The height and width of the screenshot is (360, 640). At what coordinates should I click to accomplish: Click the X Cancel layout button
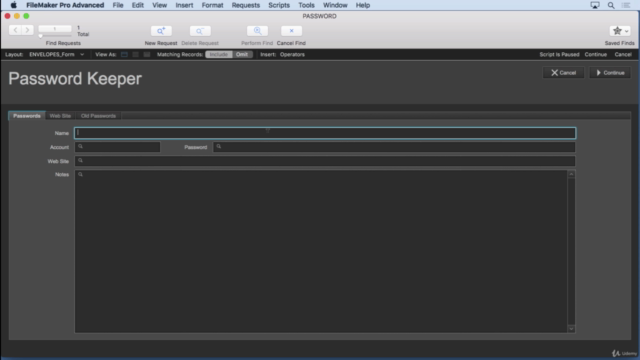563,73
